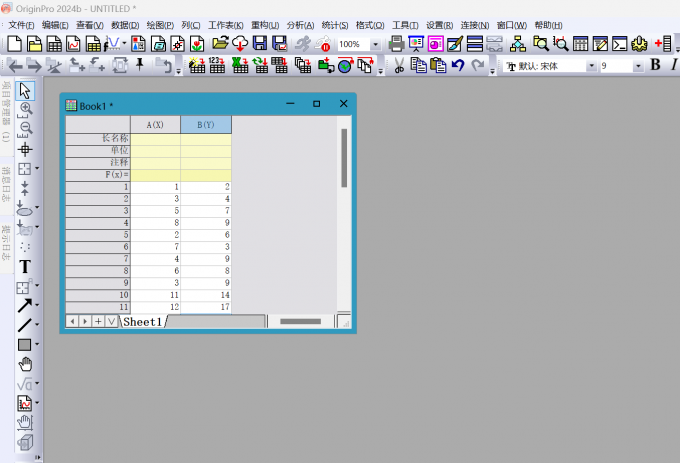Open the Code Builder icon
The height and width of the screenshot is (463, 680).
(x=639, y=44)
